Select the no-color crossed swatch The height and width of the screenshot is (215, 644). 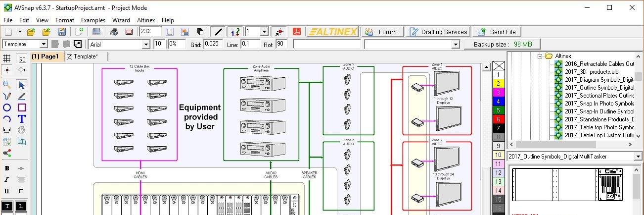tap(499, 65)
